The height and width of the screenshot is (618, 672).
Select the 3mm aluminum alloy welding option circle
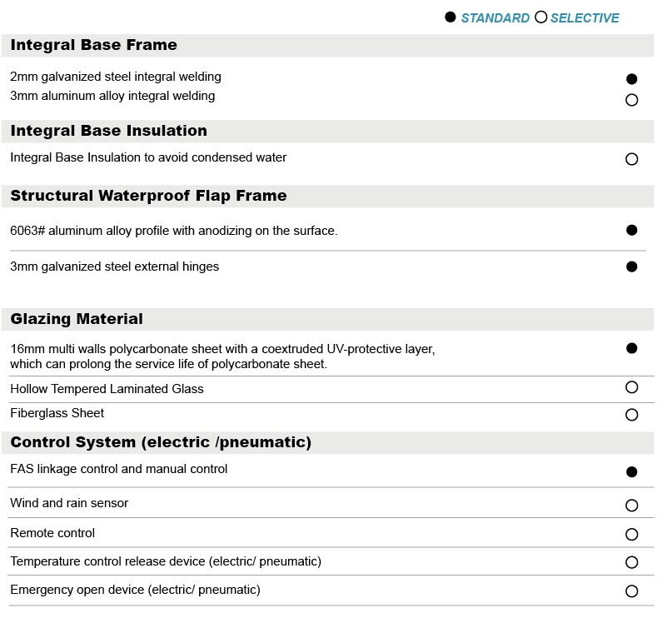coord(631,100)
